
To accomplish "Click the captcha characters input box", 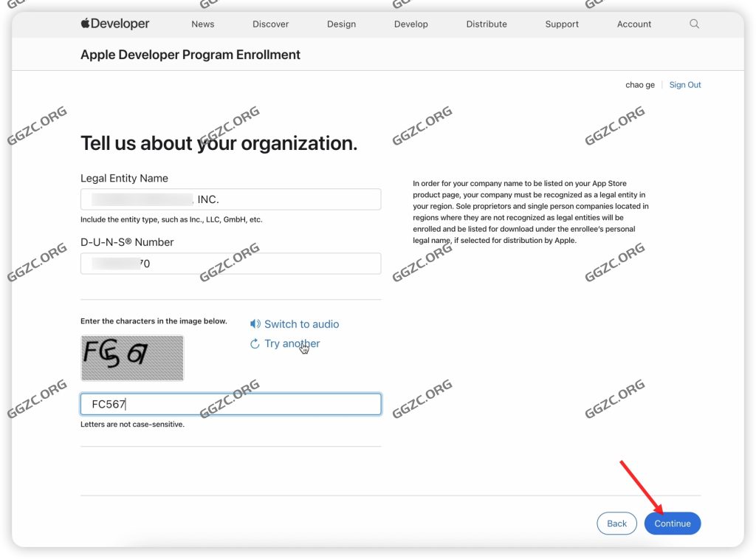I will [230, 404].
